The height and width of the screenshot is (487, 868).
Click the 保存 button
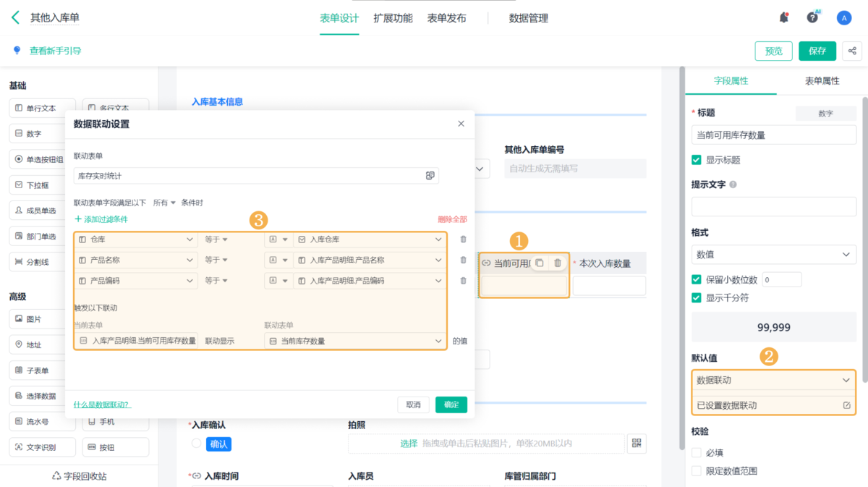click(x=817, y=51)
